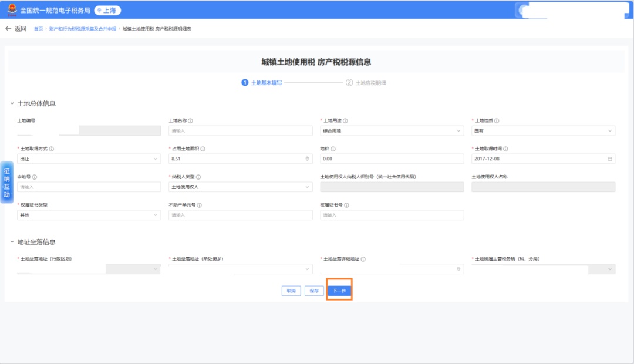Collapse the 地址坐落信息 section
Screen dimensions: 634x364
(12, 242)
